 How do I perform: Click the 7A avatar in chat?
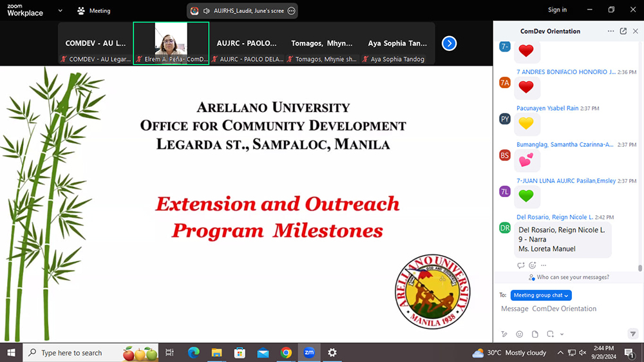coord(505,82)
